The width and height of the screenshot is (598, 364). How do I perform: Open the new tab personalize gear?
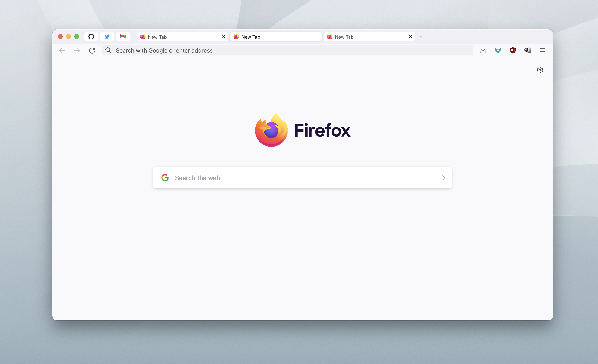tap(540, 70)
